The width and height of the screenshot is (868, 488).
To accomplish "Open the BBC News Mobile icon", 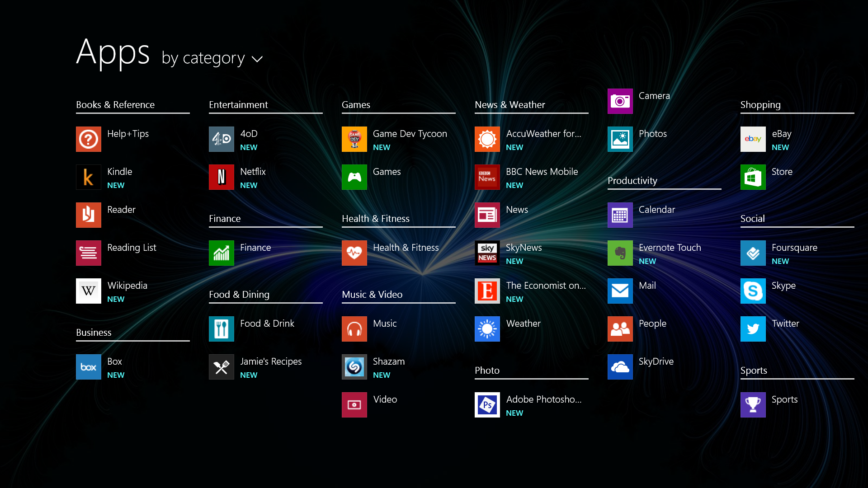I will (487, 177).
